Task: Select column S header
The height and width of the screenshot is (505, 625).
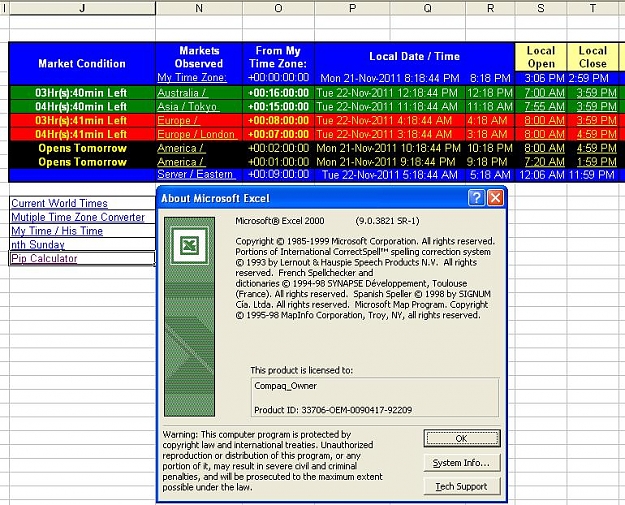Action: 541,8
